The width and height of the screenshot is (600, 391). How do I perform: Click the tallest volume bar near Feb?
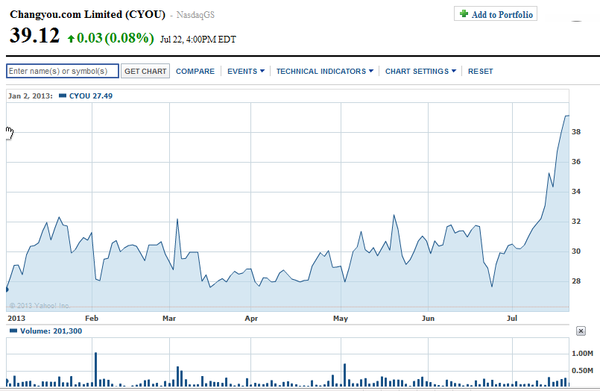tap(96, 369)
